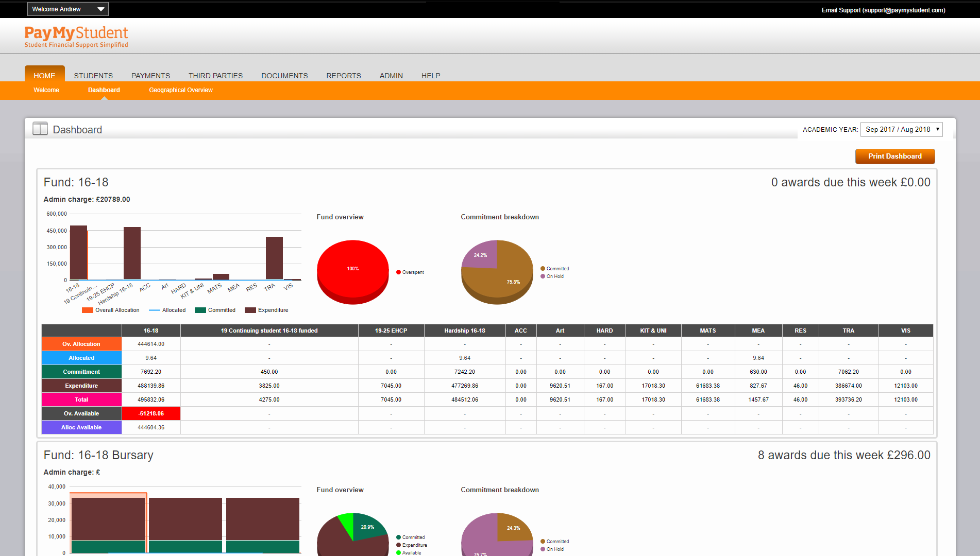
Task: Click the Dashboard panel icon
Action: 40,129
